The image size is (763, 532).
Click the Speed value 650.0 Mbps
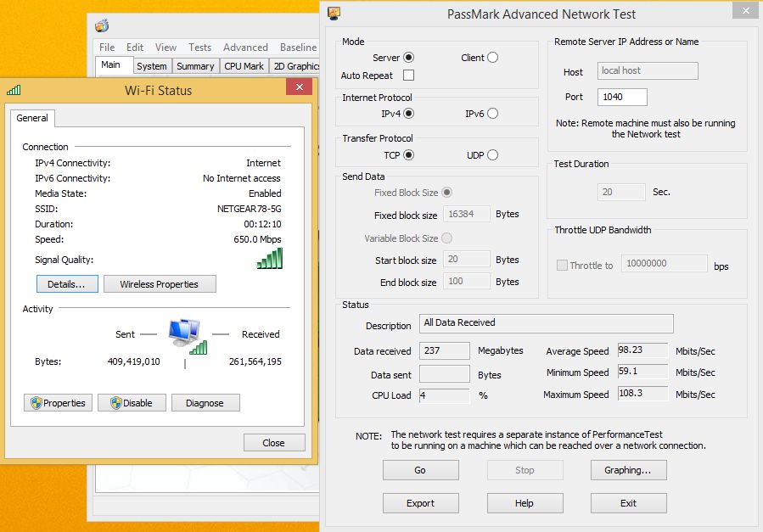click(257, 239)
